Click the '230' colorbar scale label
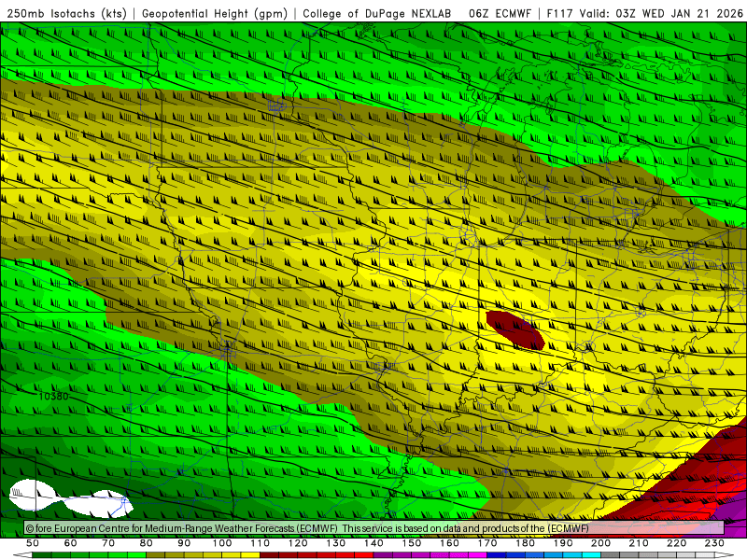Viewport: 747px width, 560px height. pyautogui.click(x=715, y=543)
